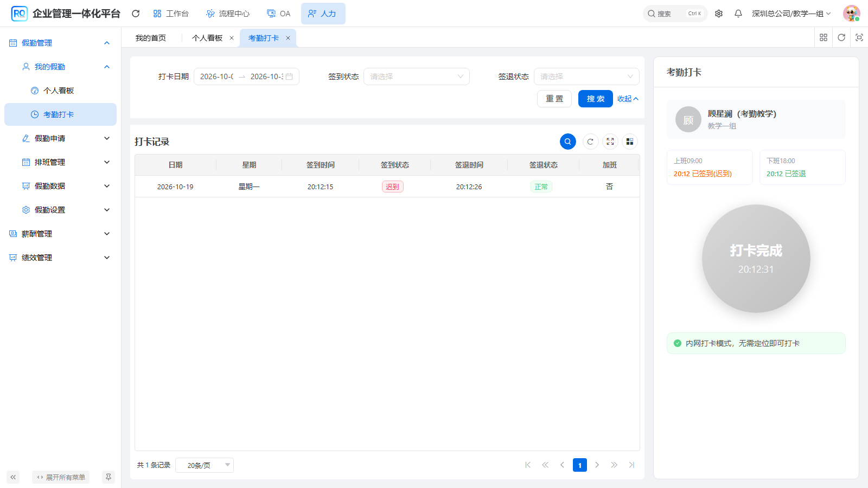The image size is (868, 488).
Task: Click the refresh icon beside platform title
Action: [136, 14]
